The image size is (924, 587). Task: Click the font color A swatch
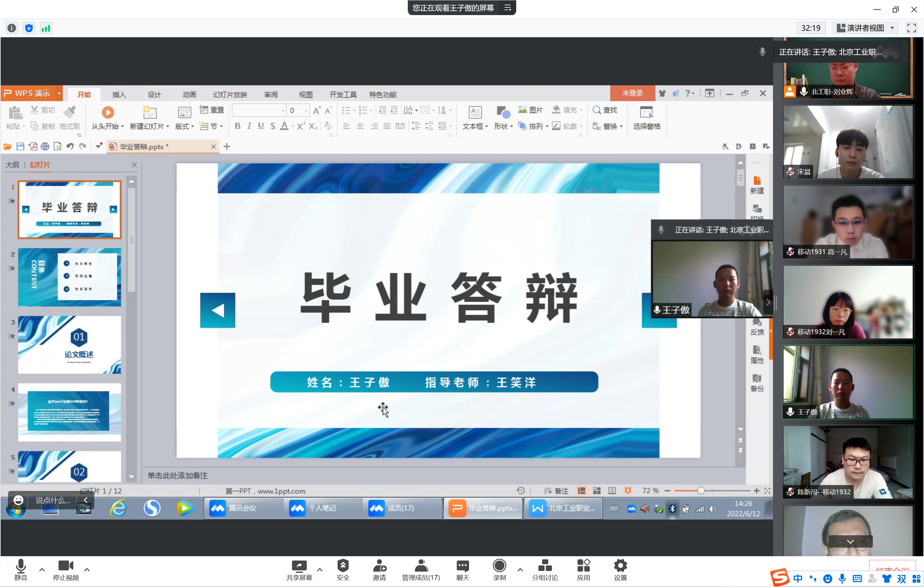coord(284,126)
